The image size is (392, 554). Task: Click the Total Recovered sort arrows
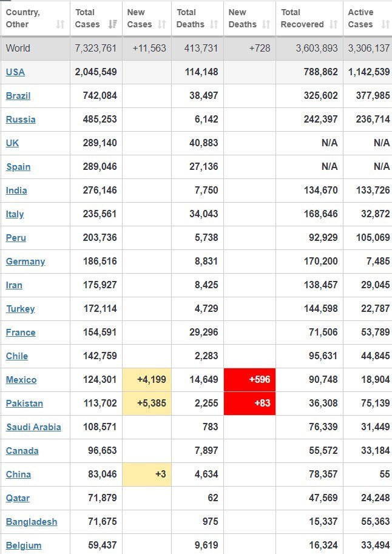(333, 24)
